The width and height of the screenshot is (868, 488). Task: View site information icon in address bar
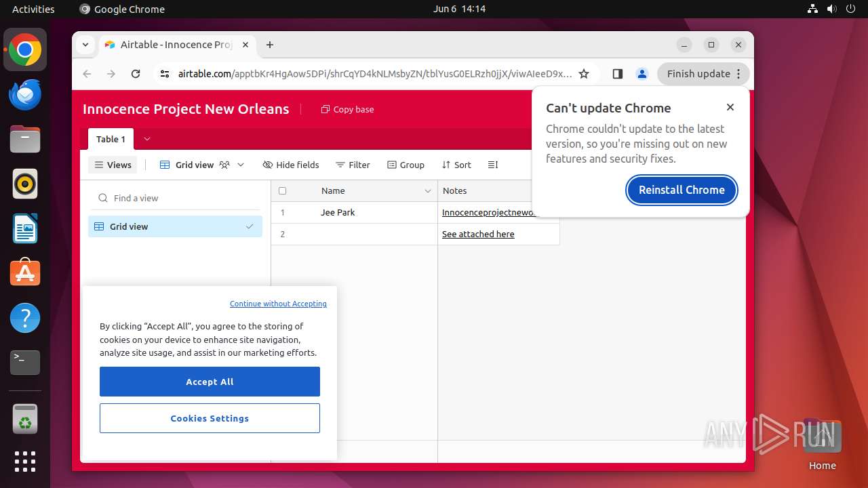pos(164,74)
